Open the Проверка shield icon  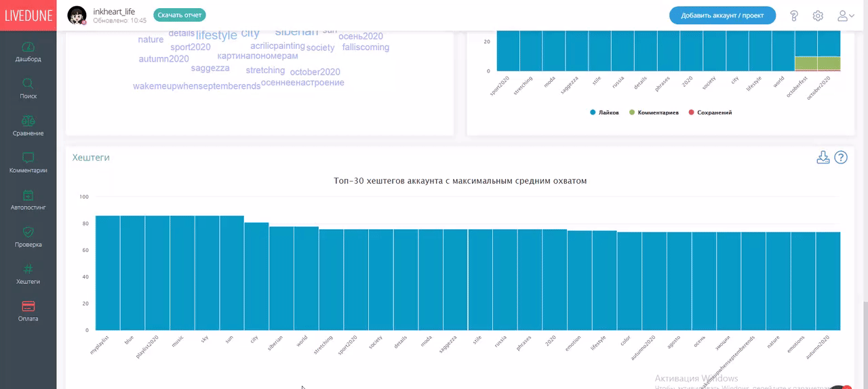pyautogui.click(x=28, y=232)
